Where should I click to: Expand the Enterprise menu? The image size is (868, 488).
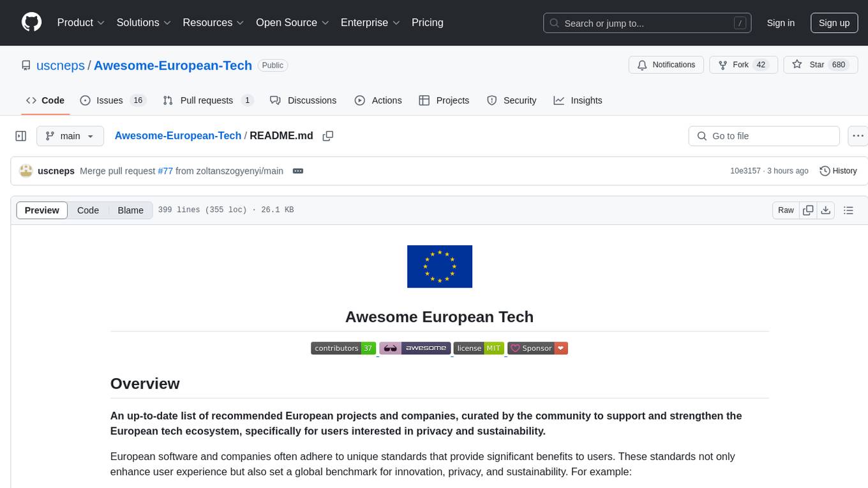pyautogui.click(x=370, y=22)
